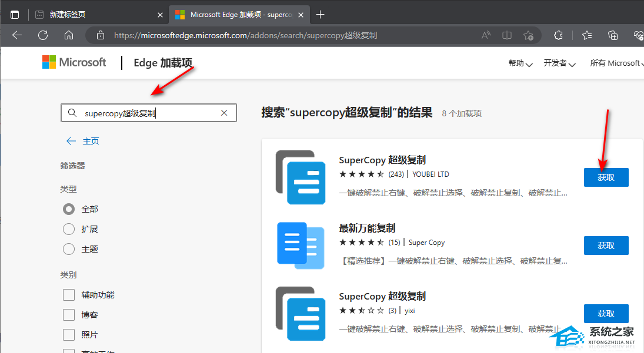Open the first SuperCopy 超级复制 title with 243 ratings

pos(382,160)
